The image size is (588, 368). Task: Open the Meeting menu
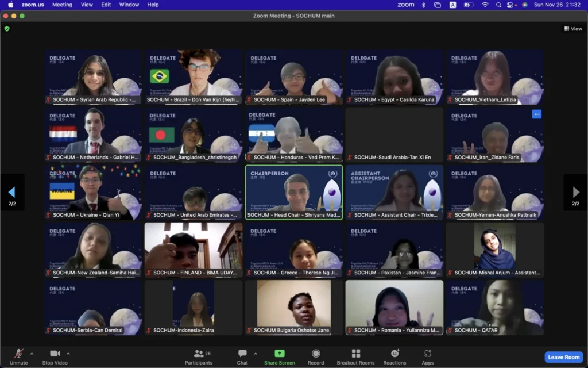[62, 5]
